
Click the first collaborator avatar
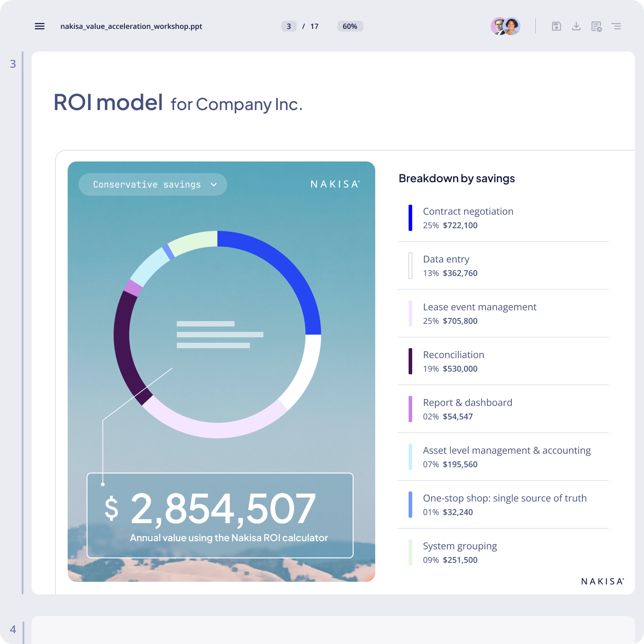pos(498,26)
